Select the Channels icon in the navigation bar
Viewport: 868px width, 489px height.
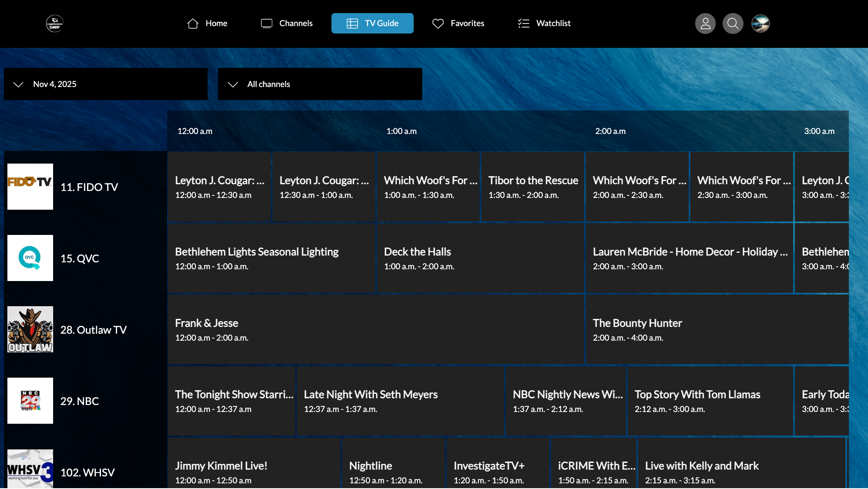click(266, 23)
